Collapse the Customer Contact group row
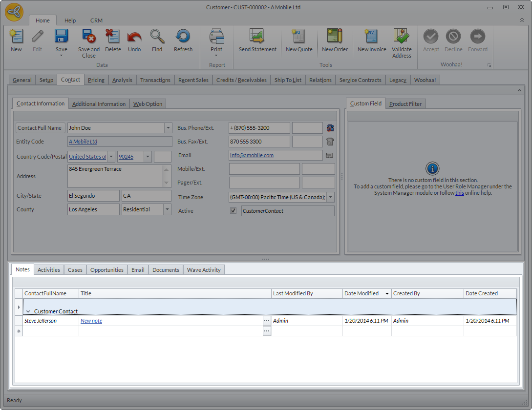532x410 pixels. 28,311
